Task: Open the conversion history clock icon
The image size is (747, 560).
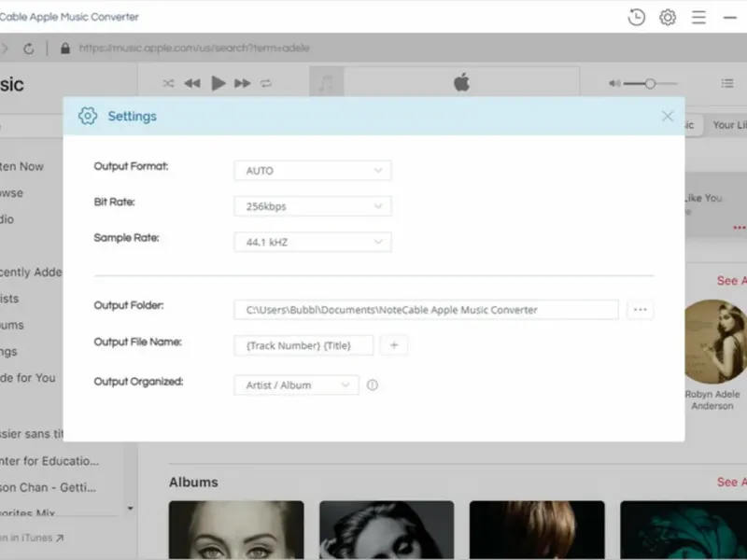Action: point(636,17)
